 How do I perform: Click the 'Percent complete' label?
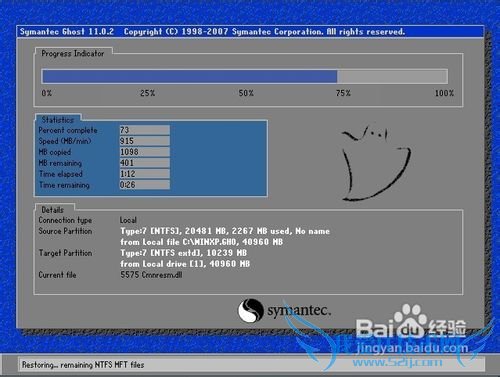pos(68,130)
